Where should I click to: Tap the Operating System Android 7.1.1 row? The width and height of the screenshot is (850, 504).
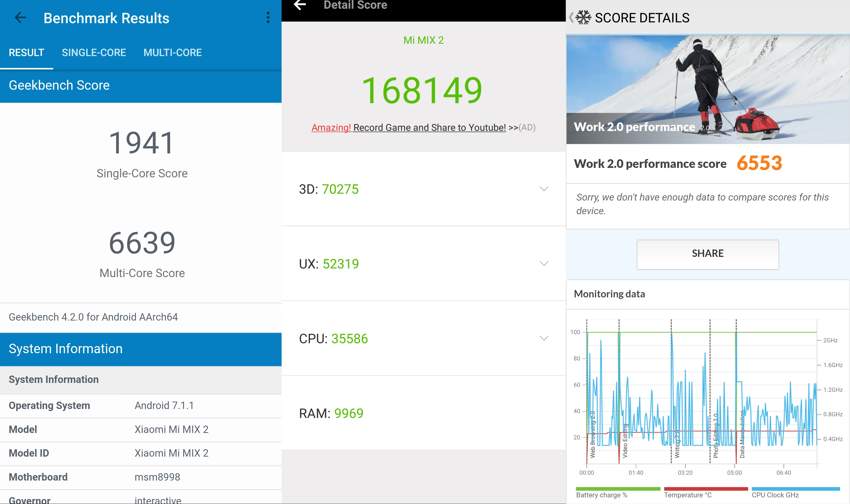pyautogui.click(x=141, y=406)
